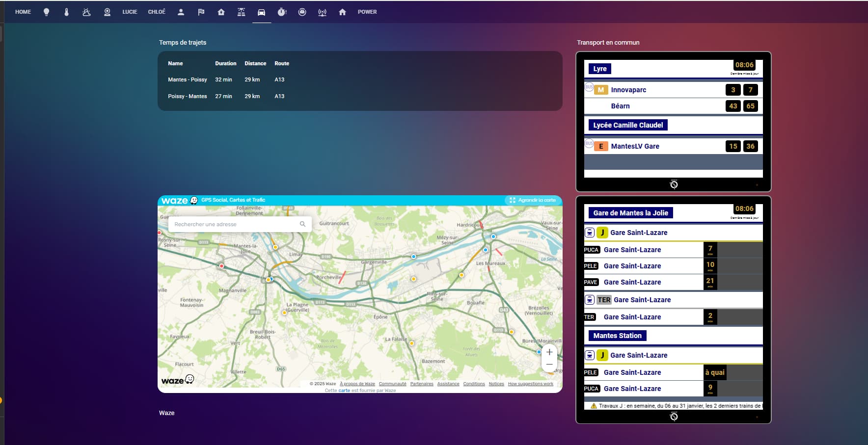Open the person account tab icon

[x=181, y=12]
